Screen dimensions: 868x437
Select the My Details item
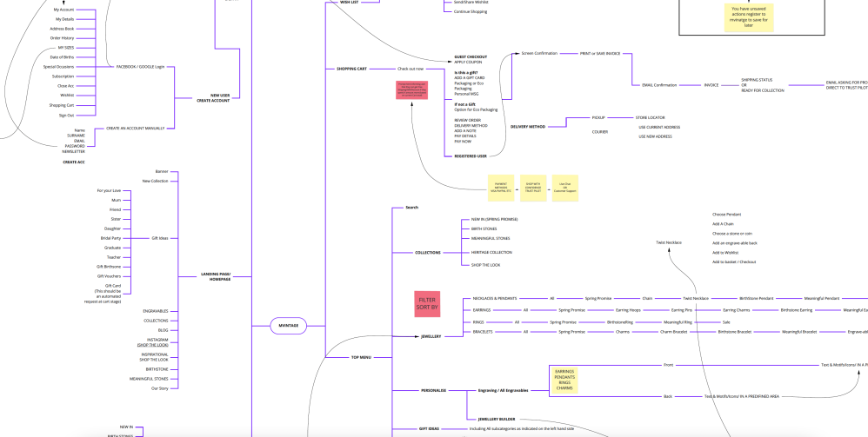click(64, 19)
